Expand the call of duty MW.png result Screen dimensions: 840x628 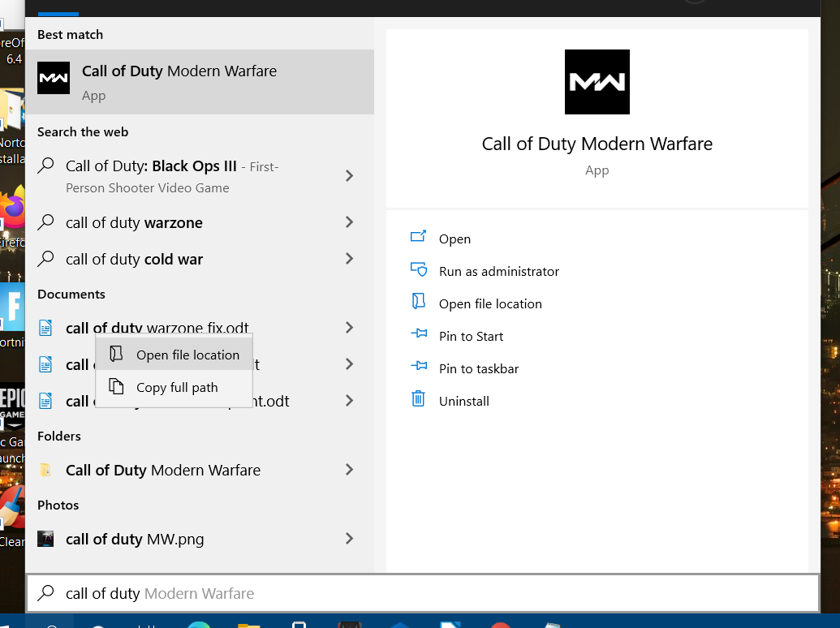349,539
